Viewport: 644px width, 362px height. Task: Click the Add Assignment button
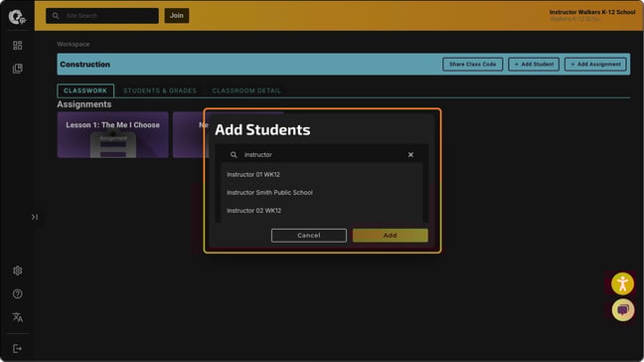[x=595, y=64]
